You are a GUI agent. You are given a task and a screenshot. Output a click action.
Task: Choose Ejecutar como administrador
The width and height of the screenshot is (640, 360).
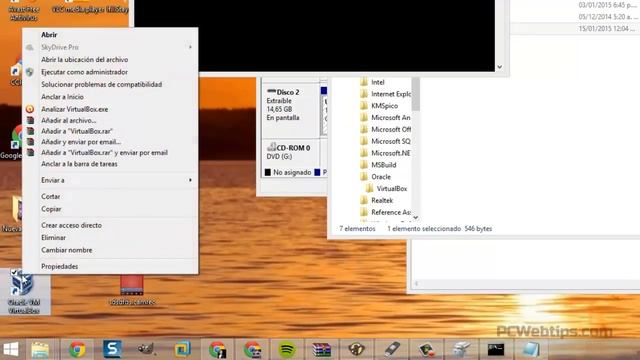coord(110,72)
